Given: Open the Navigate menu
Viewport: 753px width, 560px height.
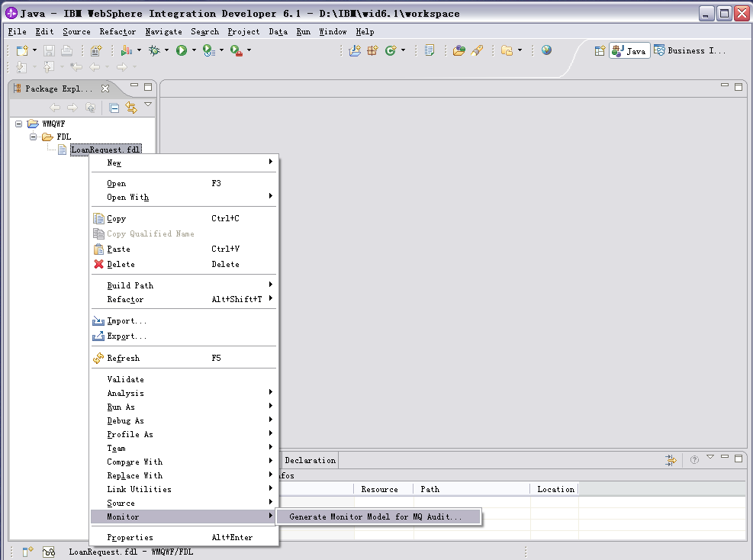Looking at the screenshot, I should coord(164,32).
